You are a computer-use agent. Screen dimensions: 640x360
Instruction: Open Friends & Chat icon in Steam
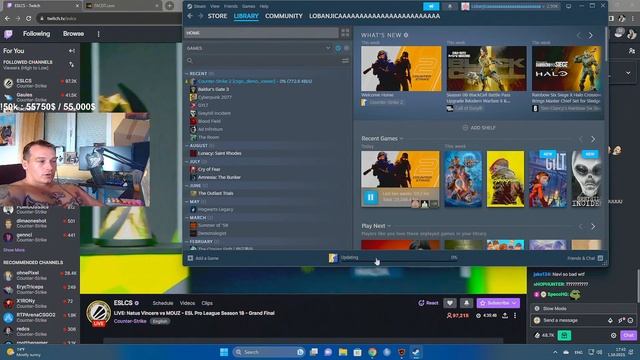pos(600,258)
